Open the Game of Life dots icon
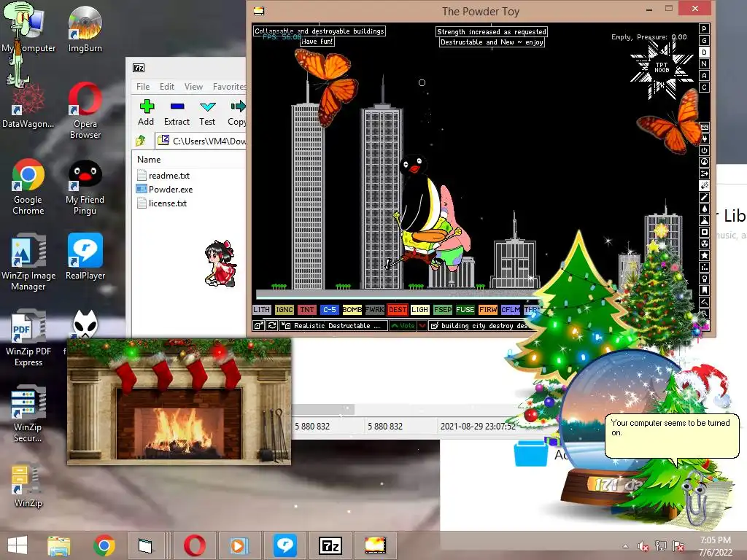The width and height of the screenshot is (747, 560). tap(705, 267)
